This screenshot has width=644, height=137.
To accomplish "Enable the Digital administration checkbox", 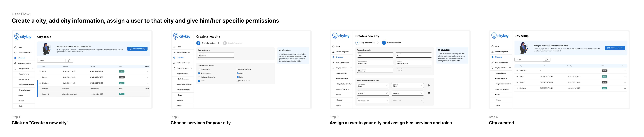I will click(x=199, y=77).
